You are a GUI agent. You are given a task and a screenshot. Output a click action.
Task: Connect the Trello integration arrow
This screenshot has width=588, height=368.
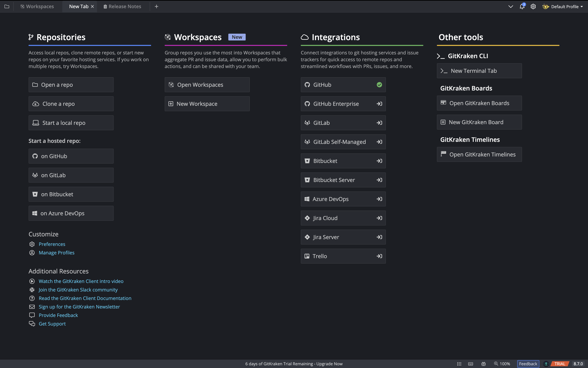coord(379,256)
